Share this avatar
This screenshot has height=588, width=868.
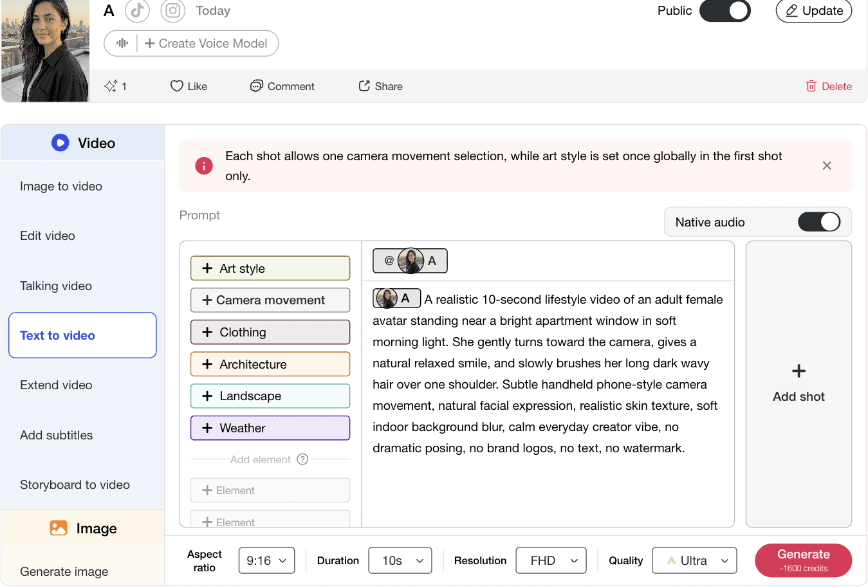[x=380, y=86]
